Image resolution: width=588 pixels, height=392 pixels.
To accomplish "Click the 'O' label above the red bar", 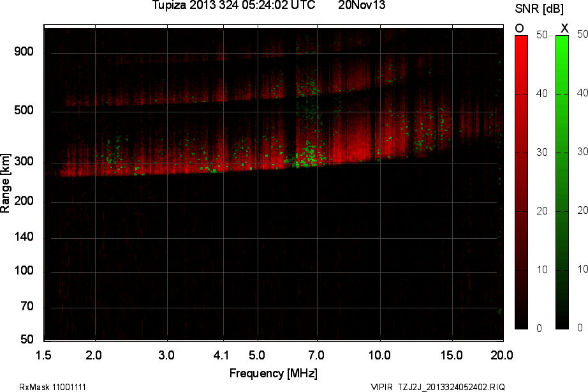I will [519, 28].
